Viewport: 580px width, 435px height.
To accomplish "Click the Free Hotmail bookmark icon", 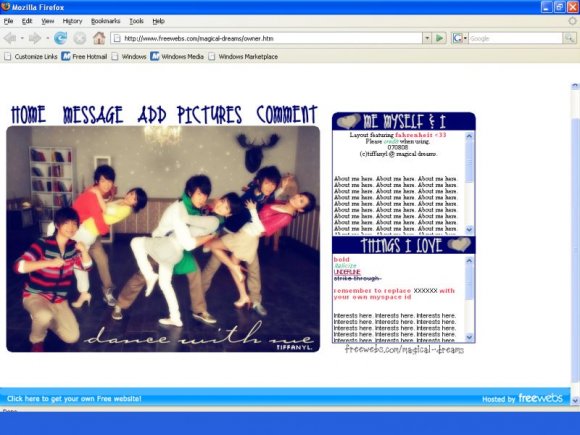I will click(x=66, y=57).
